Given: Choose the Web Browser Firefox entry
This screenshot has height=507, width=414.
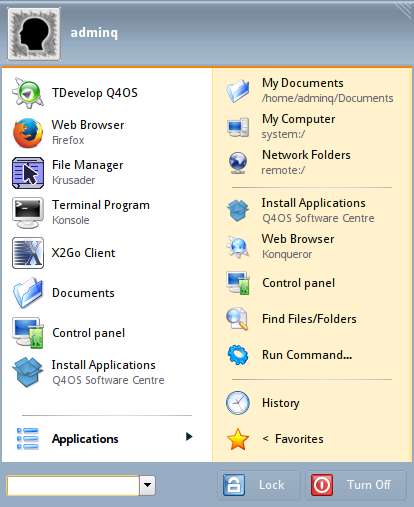Looking at the screenshot, I should click(x=107, y=133).
